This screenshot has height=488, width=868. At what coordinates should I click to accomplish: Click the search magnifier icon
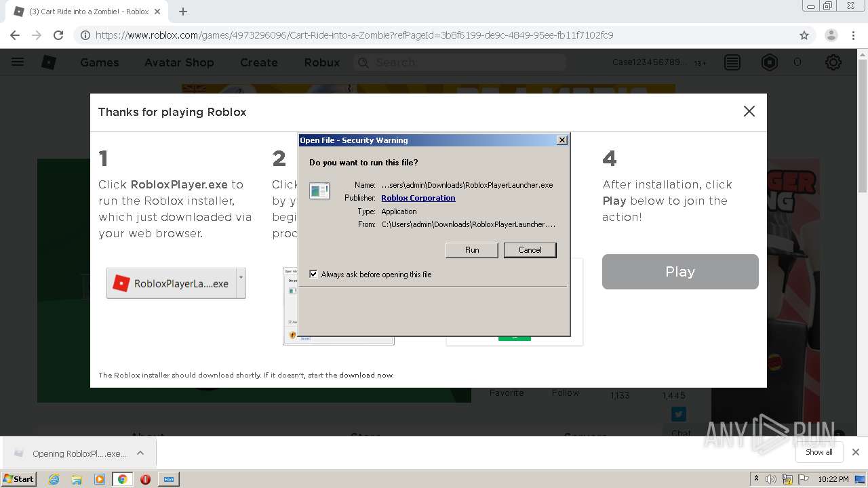coord(363,62)
